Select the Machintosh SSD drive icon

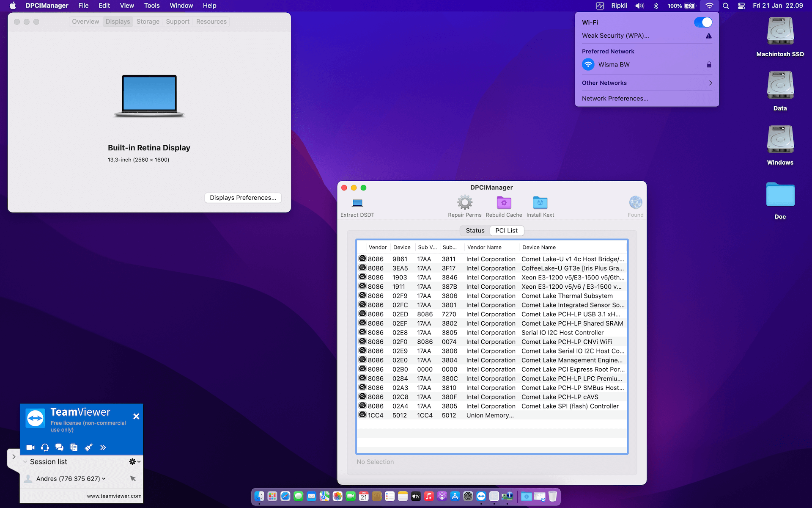point(780,32)
